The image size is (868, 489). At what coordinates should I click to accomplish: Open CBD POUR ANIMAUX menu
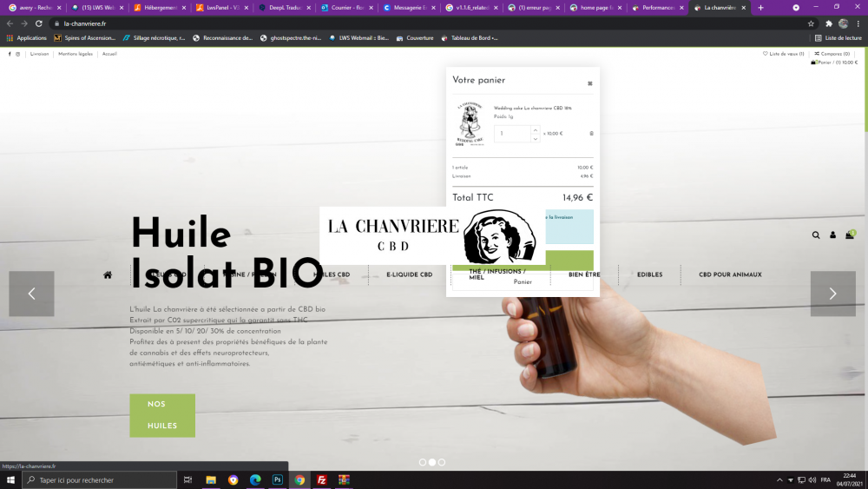point(730,274)
